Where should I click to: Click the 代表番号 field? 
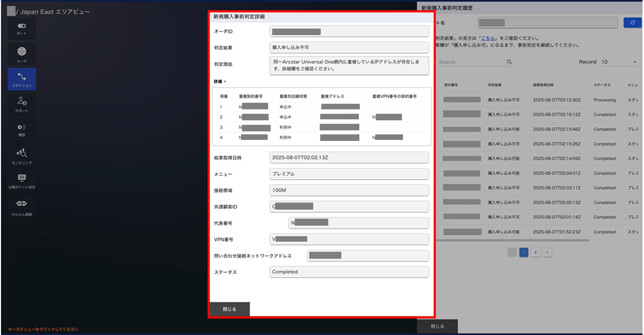359,223
